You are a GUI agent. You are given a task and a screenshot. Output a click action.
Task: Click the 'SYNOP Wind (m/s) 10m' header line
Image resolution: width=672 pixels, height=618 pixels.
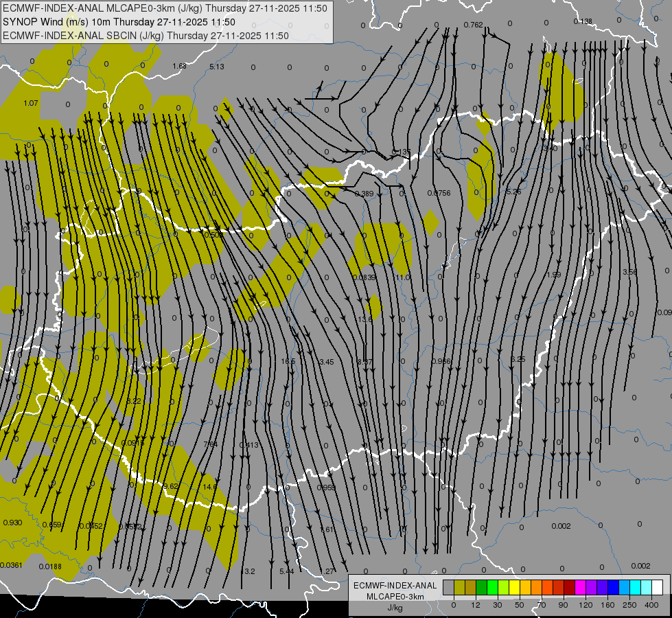coord(119,22)
